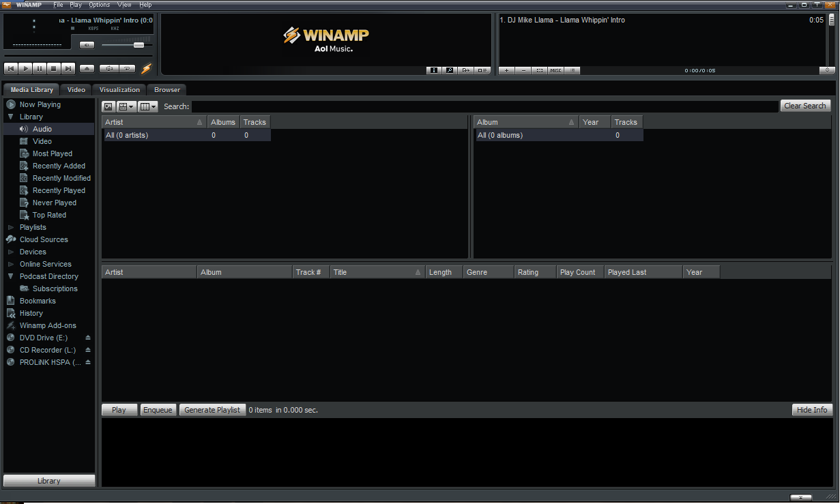The width and height of the screenshot is (840, 504).
Task: Stop playback with the Stop button
Action: point(53,68)
